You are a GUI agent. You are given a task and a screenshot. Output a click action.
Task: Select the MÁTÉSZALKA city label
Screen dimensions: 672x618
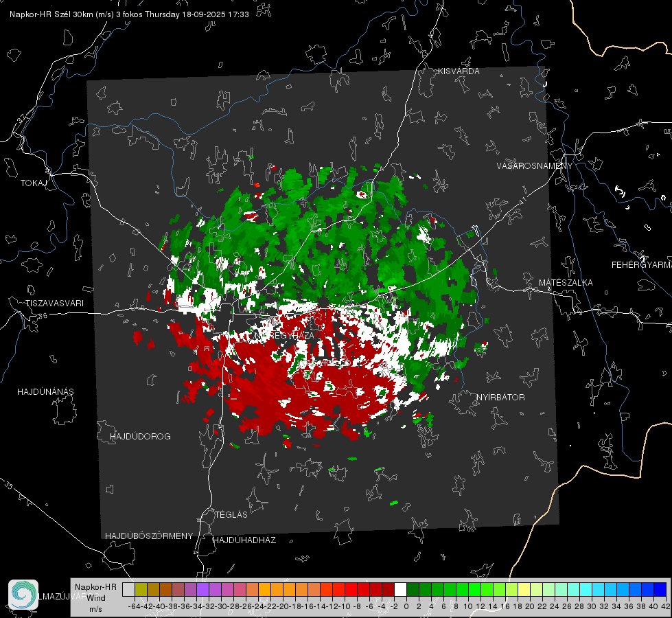tap(566, 283)
